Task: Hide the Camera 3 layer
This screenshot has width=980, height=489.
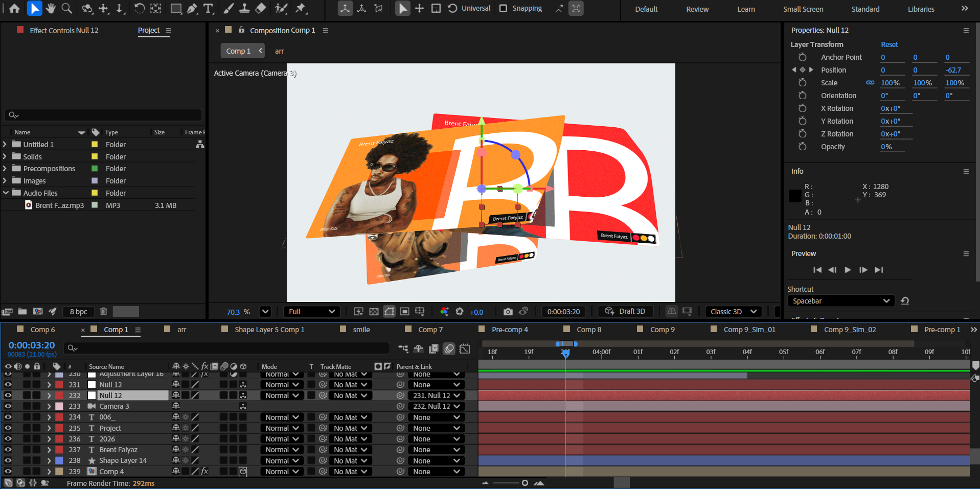Action: click(8, 406)
